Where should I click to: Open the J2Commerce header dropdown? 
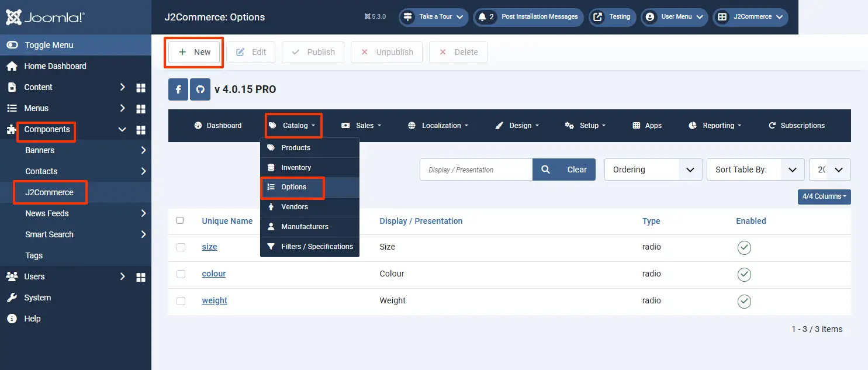coord(751,17)
